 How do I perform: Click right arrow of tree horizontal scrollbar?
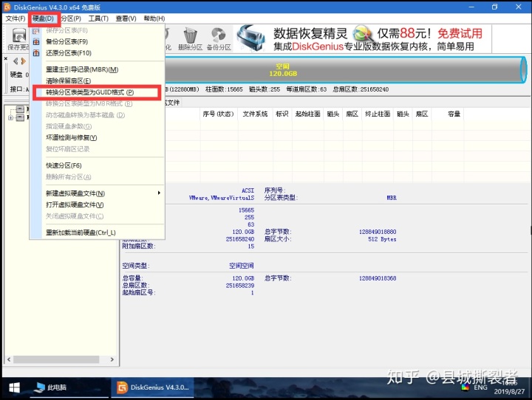pos(112,359)
